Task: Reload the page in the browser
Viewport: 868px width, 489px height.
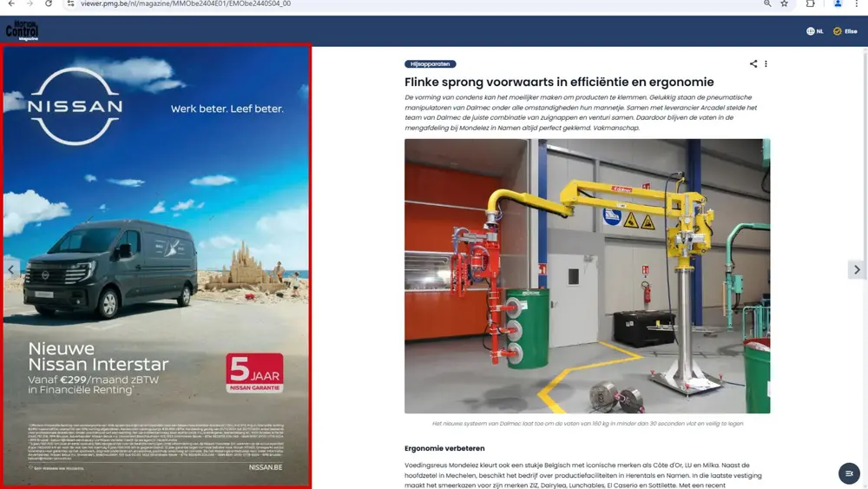Action: click(49, 4)
